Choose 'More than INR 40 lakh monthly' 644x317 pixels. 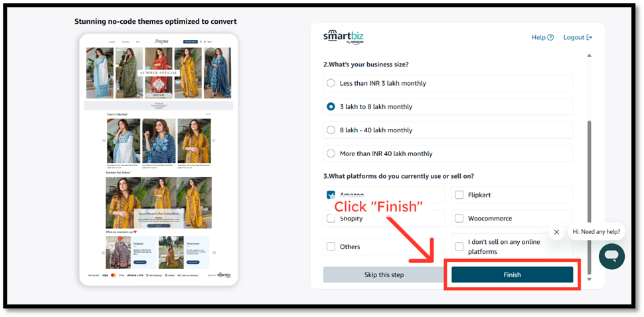[x=331, y=154]
